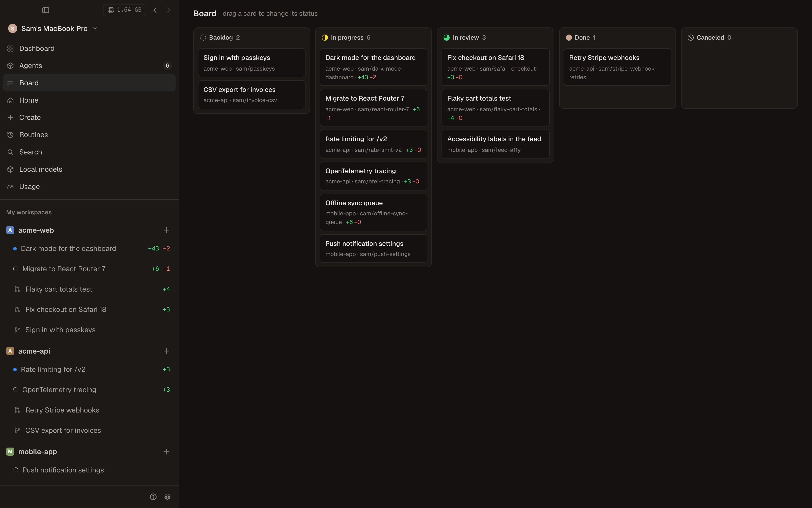Open settings gear icon
This screenshot has width=812, height=508.
click(x=167, y=497)
